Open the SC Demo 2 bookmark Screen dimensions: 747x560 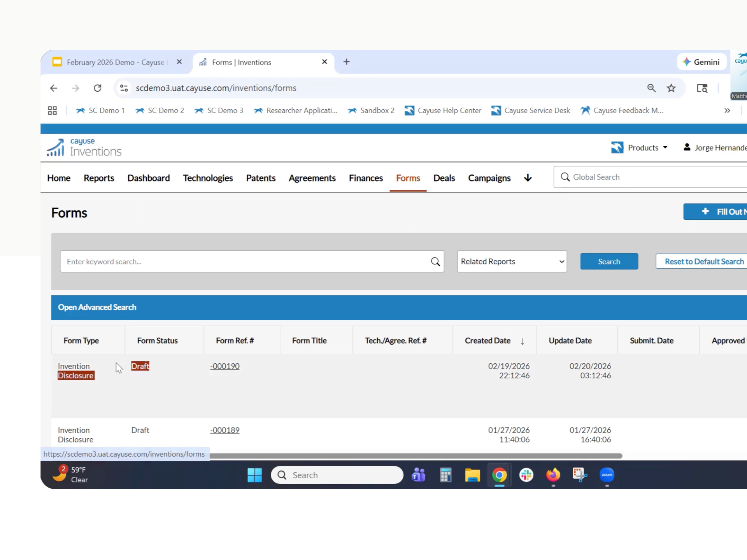click(x=160, y=111)
